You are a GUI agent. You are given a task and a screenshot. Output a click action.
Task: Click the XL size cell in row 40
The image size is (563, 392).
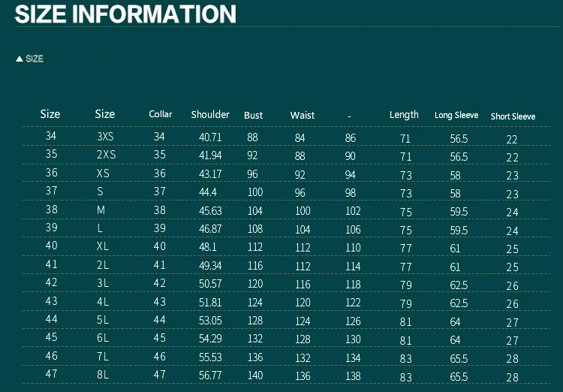point(103,246)
